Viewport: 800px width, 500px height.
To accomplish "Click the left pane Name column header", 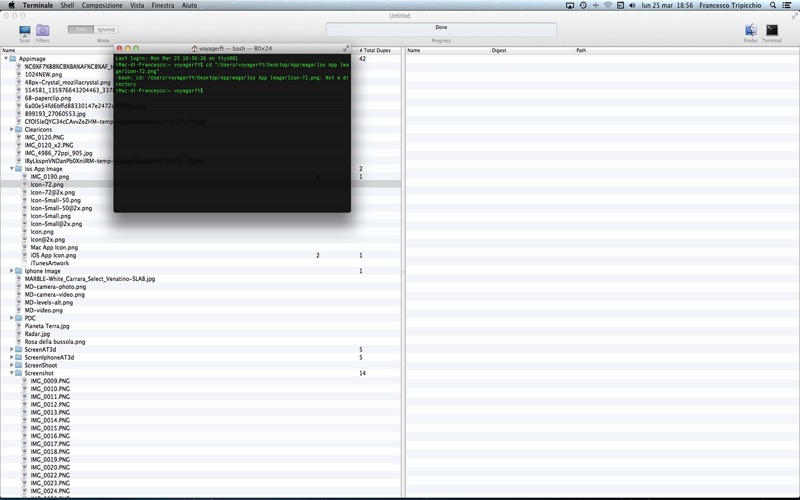I will tap(56, 51).
